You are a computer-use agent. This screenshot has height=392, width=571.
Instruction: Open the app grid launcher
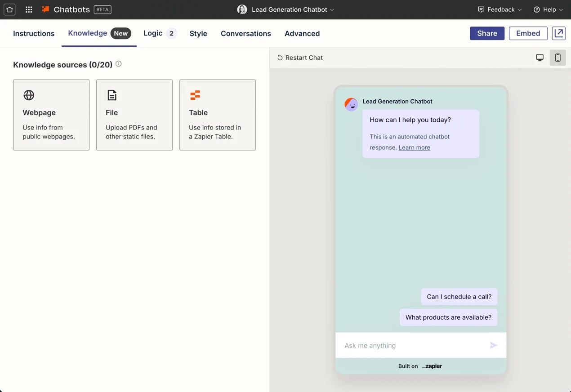click(x=28, y=9)
